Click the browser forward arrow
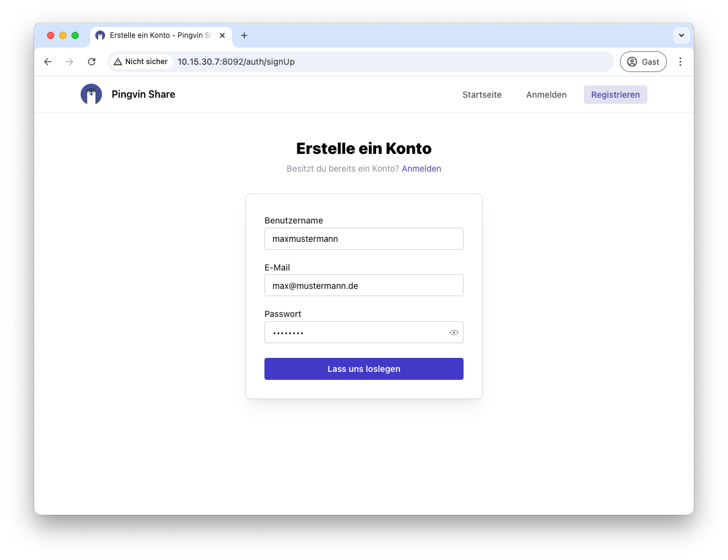Image resolution: width=728 pixels, height=560 pixels. [x=70, y=62]
